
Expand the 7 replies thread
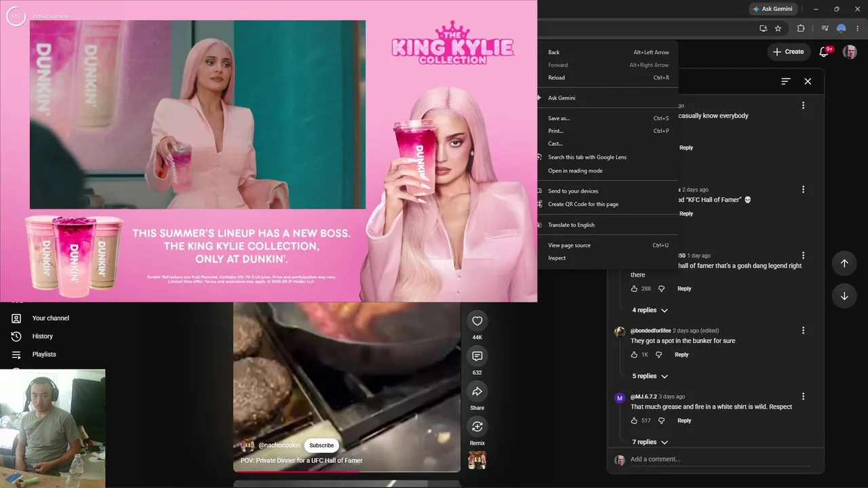(650, 442)
